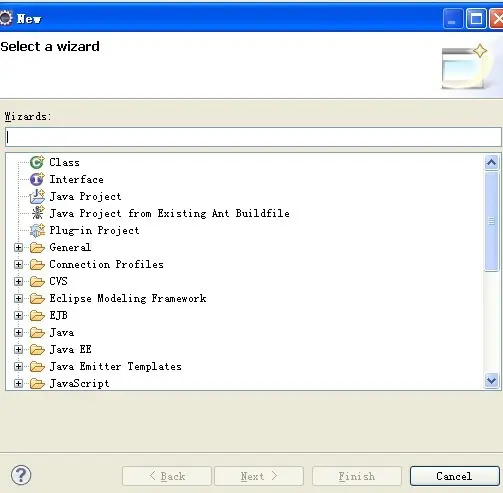Click the Ant buildfile project icon

pyautogui.click(x=38, y=213)
